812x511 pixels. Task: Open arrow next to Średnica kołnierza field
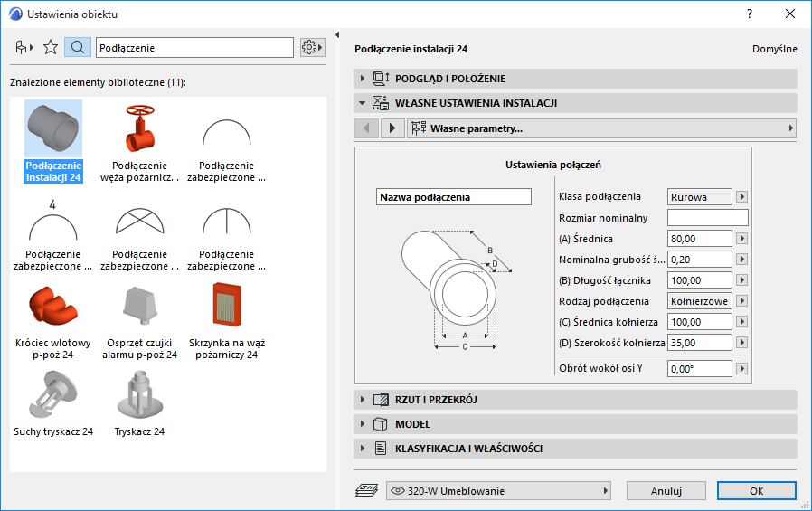pyautogui.click(x=742, y=321)
